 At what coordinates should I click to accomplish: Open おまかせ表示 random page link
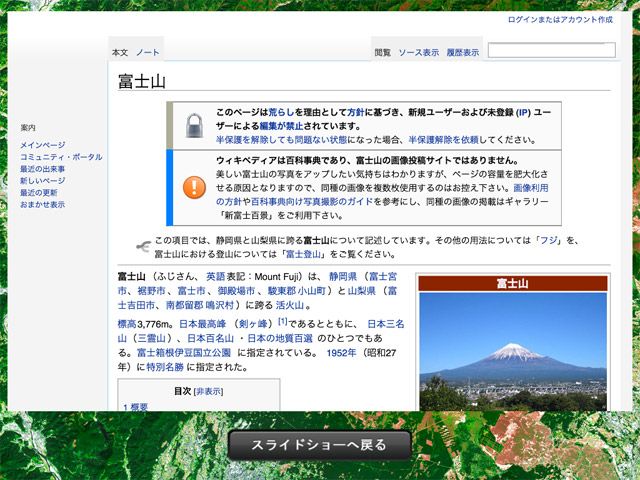(x=43, y=204)
